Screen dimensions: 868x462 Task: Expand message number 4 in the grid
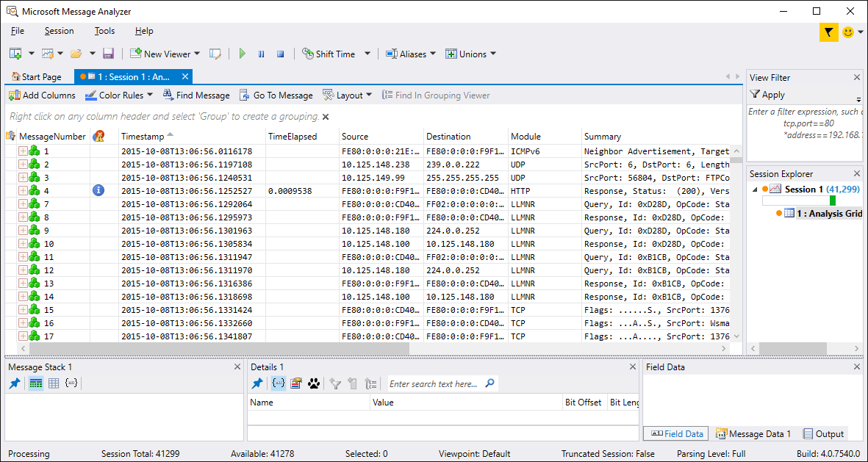(23, 190)
